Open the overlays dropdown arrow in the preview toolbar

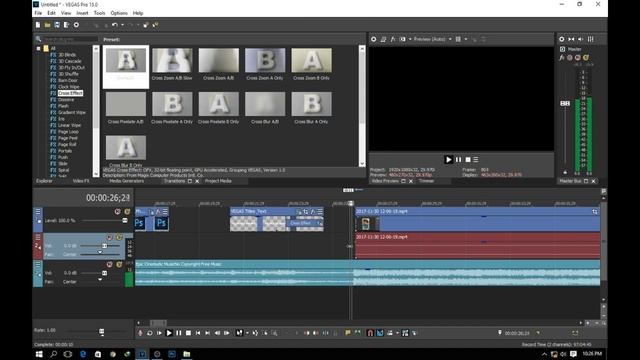[x=466, y=39]
